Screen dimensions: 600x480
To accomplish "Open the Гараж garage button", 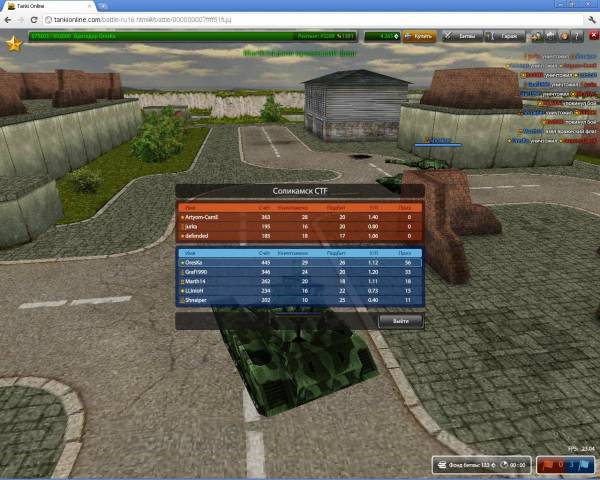I will pos(505,36).
